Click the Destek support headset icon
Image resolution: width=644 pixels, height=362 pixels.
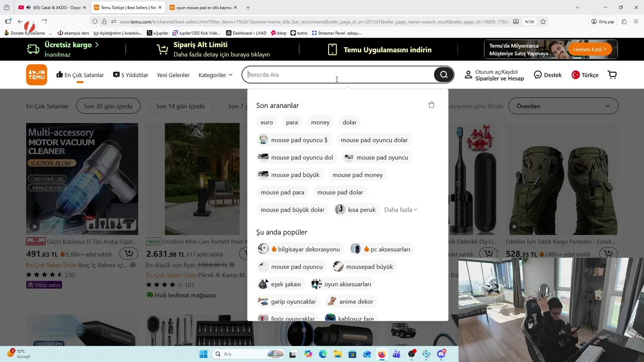click(538, 75)
